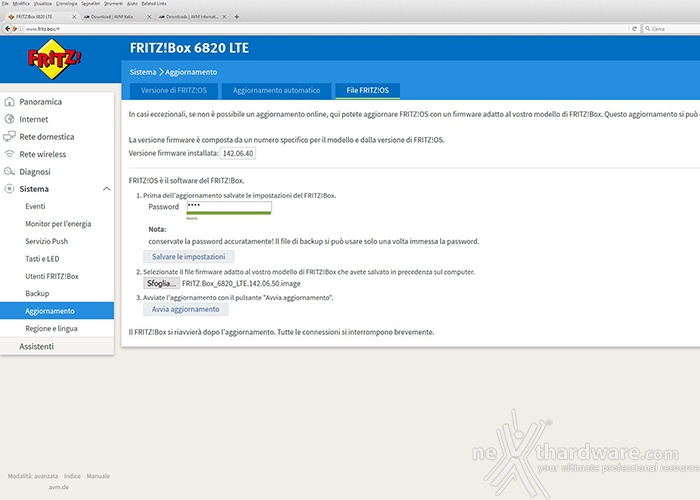Open the Indice footer link
700x500 pixels.
(72, 476)
